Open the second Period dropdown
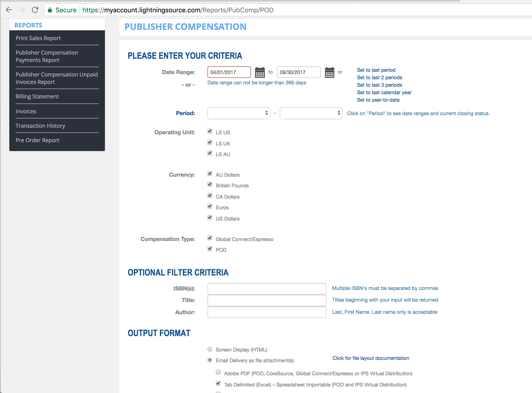The width and height of the screenshot is (532, 393). [311, 113]
